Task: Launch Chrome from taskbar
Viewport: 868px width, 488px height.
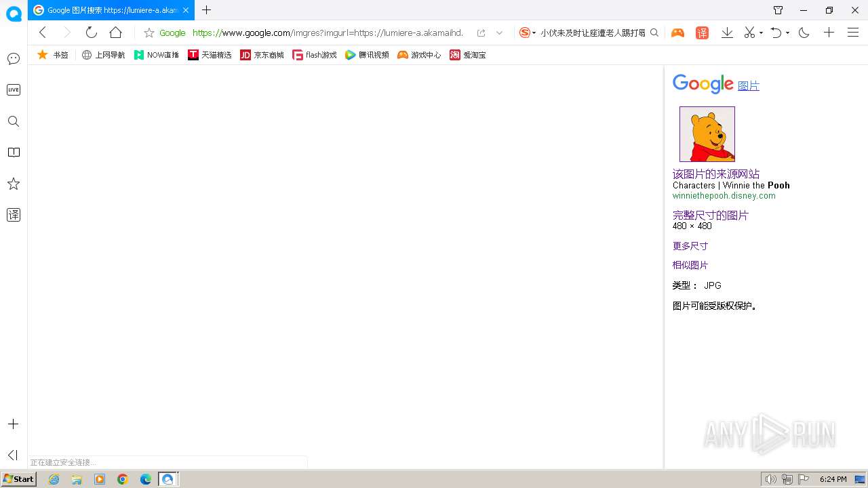Action: pos(123,479)
